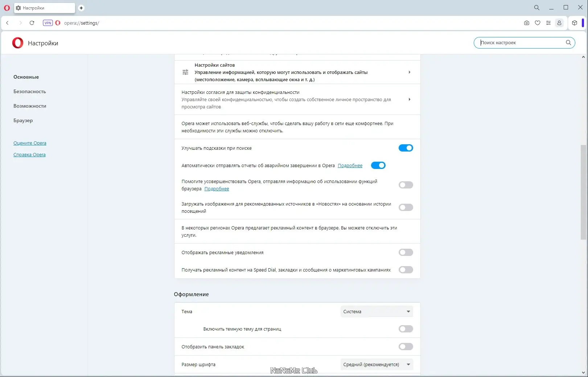
Task: Go forward with the forward arrow
Action: 20,23
